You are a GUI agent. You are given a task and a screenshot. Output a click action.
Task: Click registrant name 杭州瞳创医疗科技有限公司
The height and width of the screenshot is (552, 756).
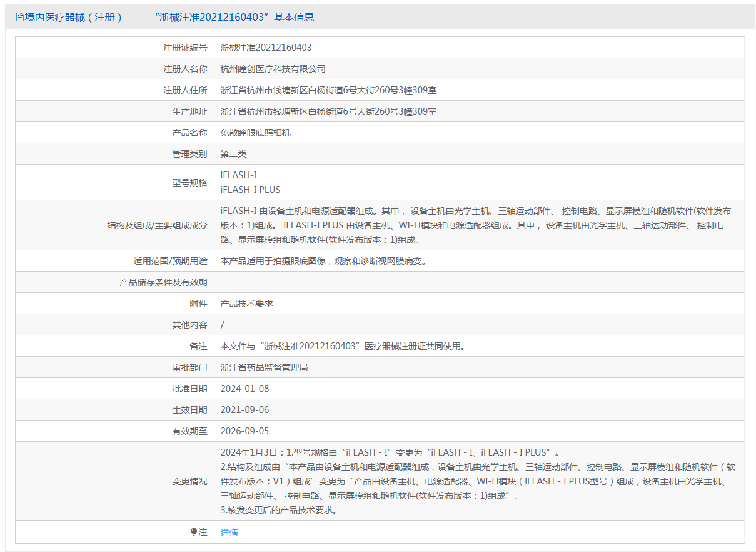click(x=273, y=69)
